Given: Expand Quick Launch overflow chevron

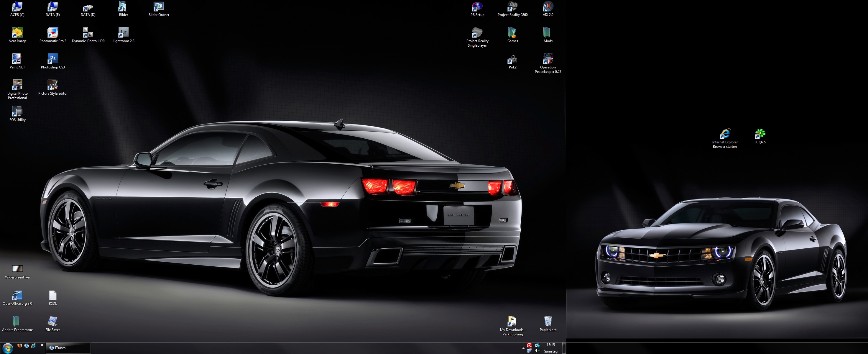Looking at the screenshot, I should click(x=42, y=345).
